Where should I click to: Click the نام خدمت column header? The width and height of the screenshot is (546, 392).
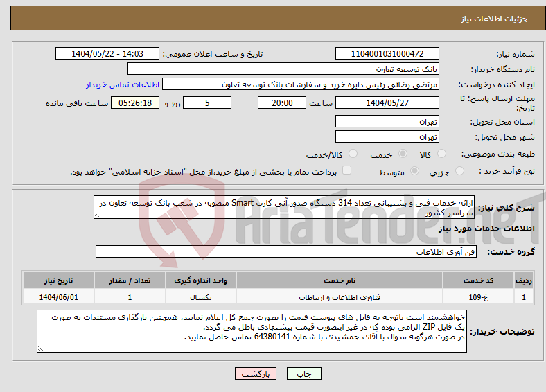tap(340, 280)
